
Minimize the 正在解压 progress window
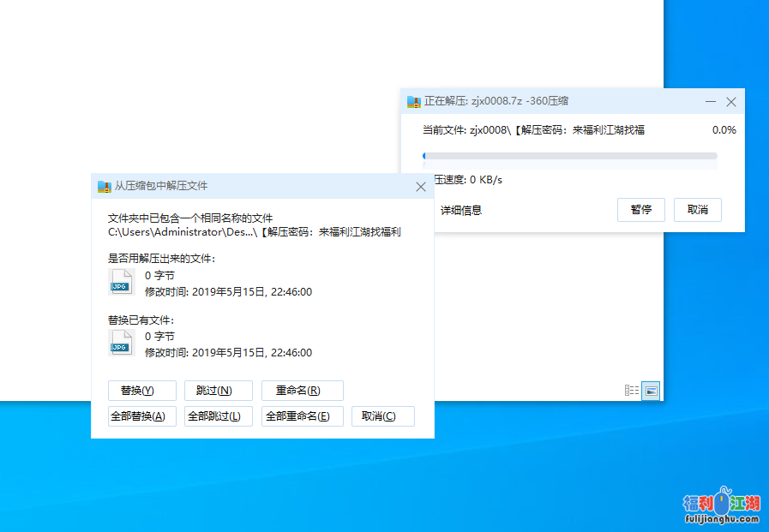[711, 101]
